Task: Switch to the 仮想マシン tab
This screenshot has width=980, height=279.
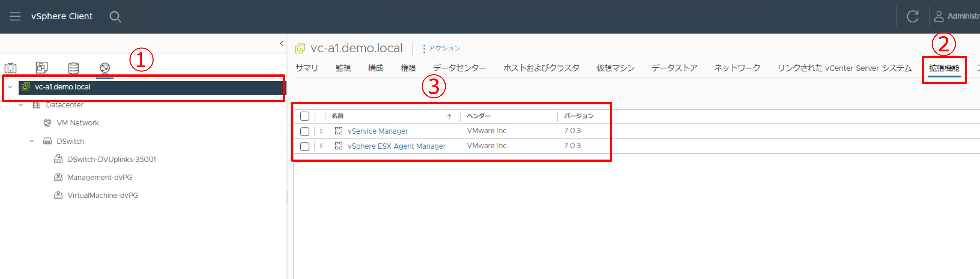Action: coord(615,68)
